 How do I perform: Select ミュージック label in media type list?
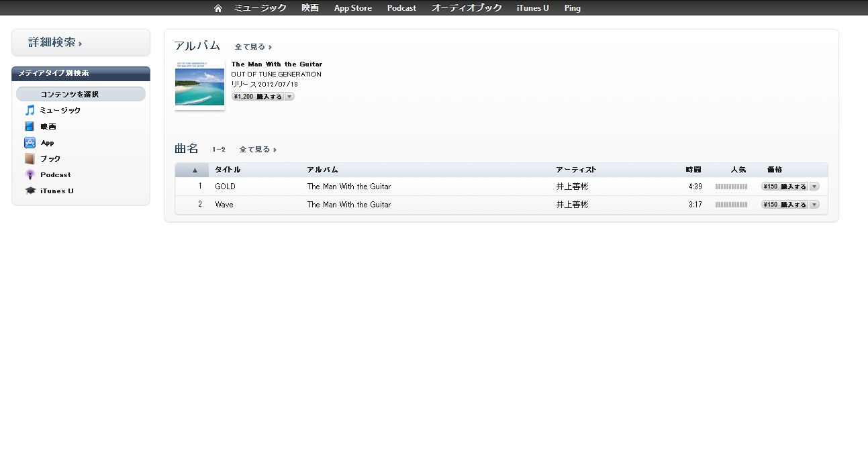[x=60, y=110]
